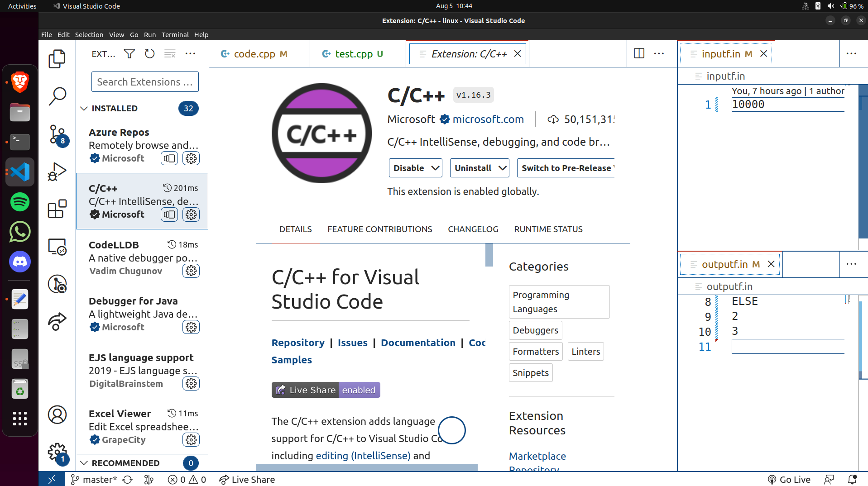Click the Filter Extensions funnel icon
Screen dimensions: 868x486
(129, 53)
